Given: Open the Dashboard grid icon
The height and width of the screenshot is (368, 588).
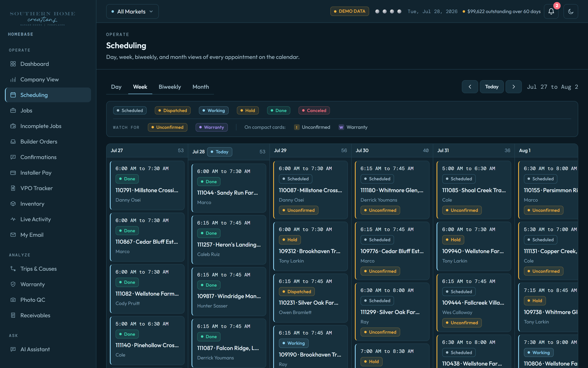Looking at the screenshot, I should point(13,64).
